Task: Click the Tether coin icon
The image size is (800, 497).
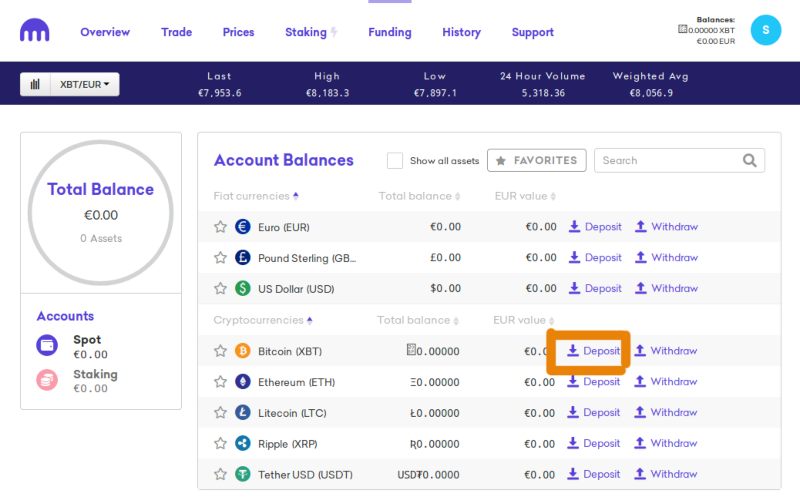Action: point(243,474)
